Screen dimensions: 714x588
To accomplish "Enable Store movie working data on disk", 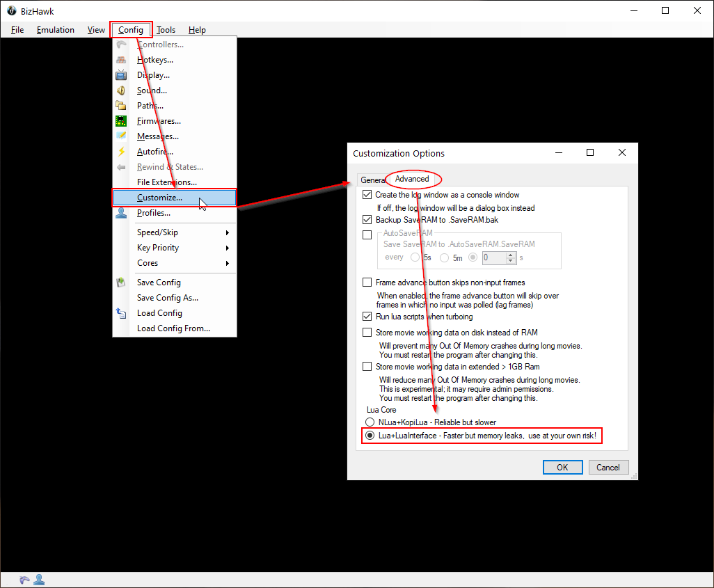I will click(x=367, y=333).
